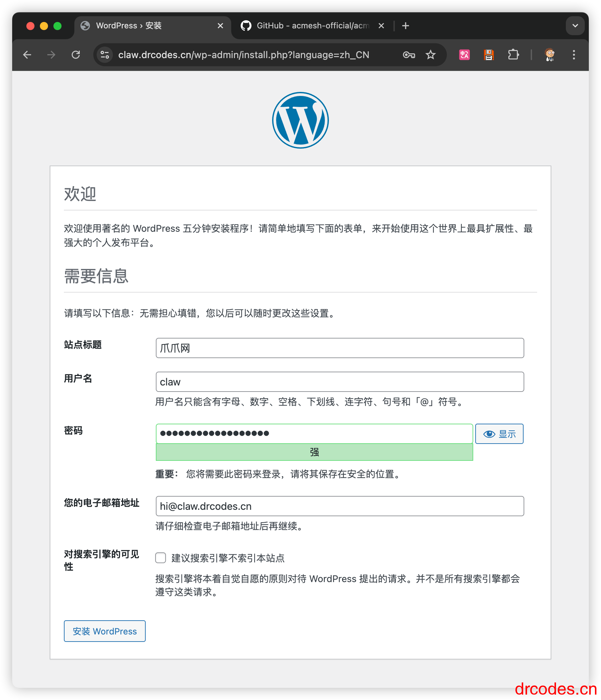View site information icon in address bar
Image resolution: width=601 pixels, height=700 pixels.
[x=105, y=55]
